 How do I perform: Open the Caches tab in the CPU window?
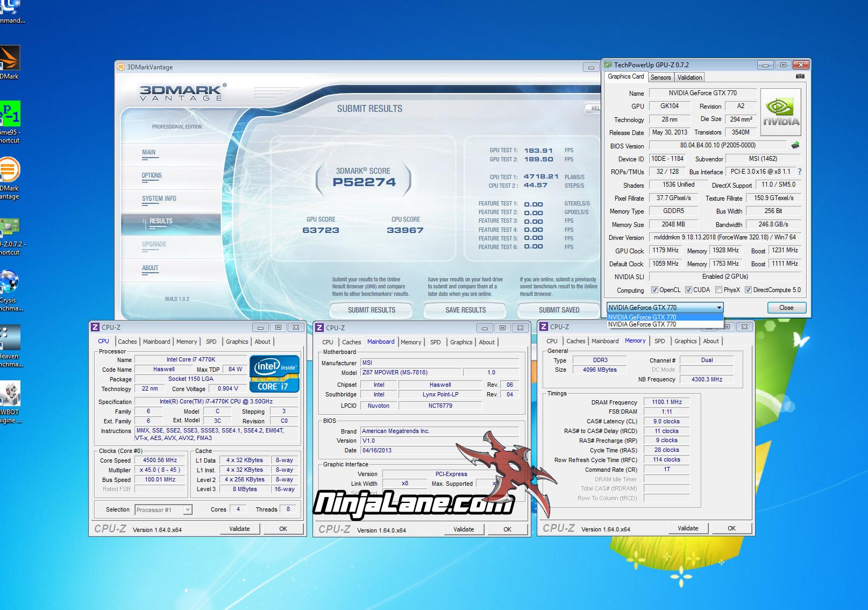click(x=127, y=342)
